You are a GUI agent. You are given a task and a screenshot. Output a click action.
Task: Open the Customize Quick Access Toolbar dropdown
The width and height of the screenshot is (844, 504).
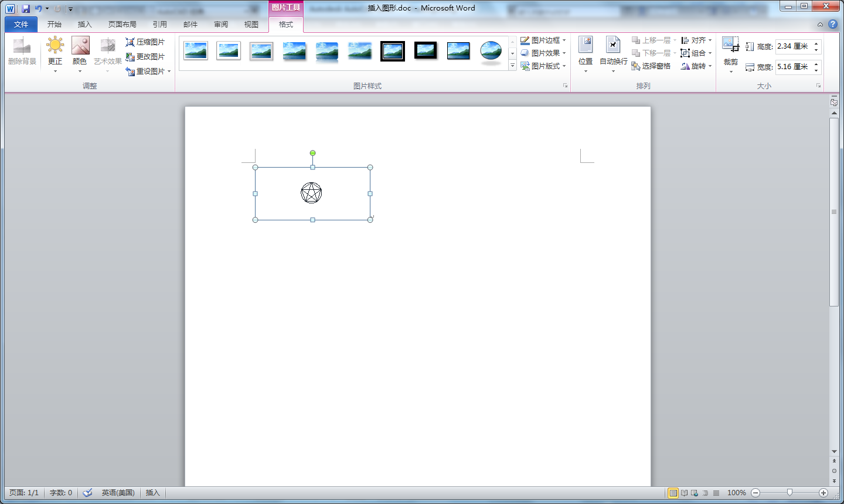pyautogui.click(x=70, y=9)
